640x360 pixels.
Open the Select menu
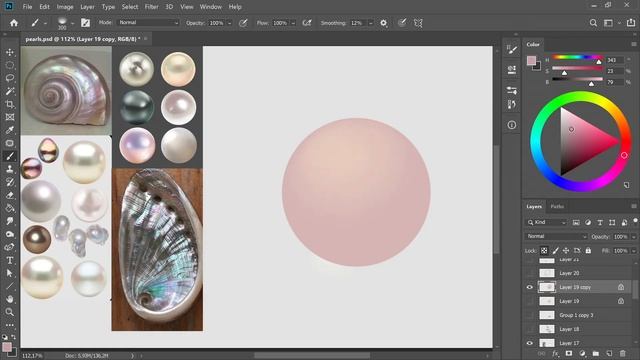[x=130, y=7]
